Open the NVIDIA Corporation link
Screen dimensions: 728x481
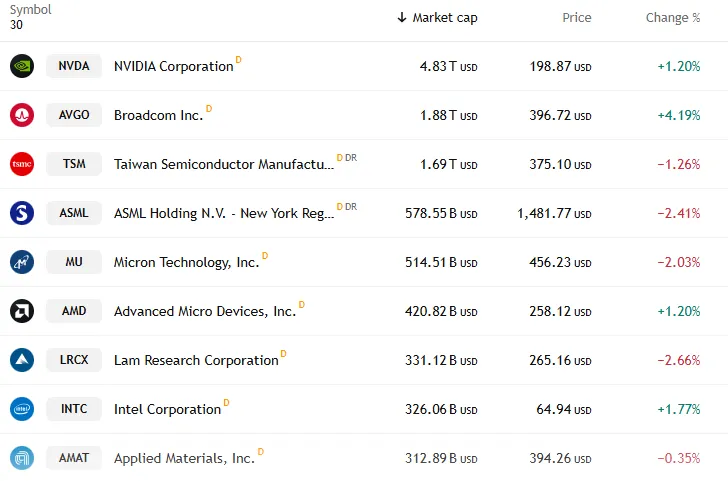[173, 67]
